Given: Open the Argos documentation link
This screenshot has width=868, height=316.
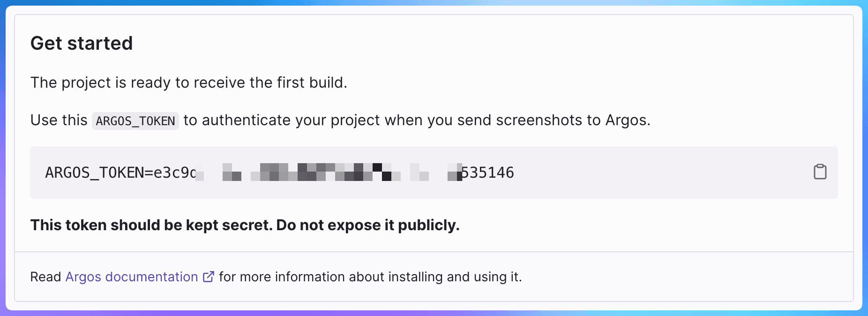Looking at the screenshot, I should (x=132, y=277).
